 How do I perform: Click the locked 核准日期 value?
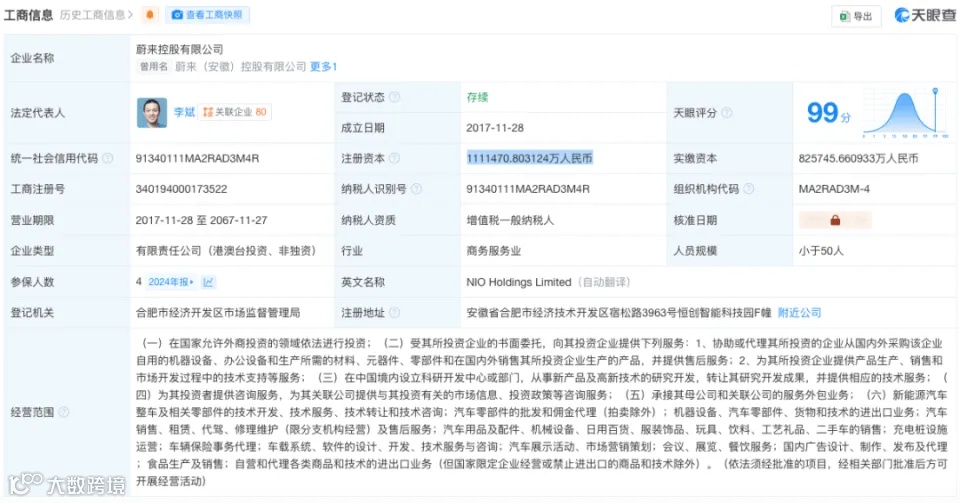point(835,220)
